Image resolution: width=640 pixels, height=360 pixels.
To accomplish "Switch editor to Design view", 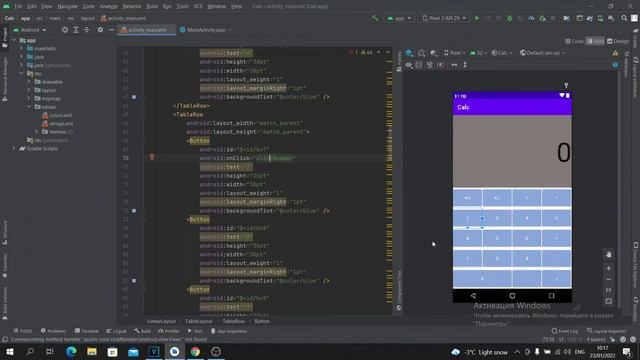I will [x=618, y=41].
